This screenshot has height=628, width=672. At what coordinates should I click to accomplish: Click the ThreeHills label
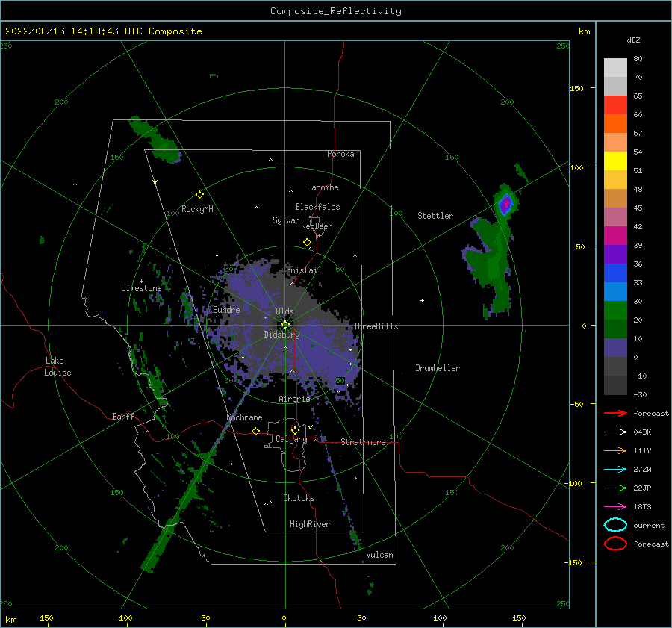[376, 326]
